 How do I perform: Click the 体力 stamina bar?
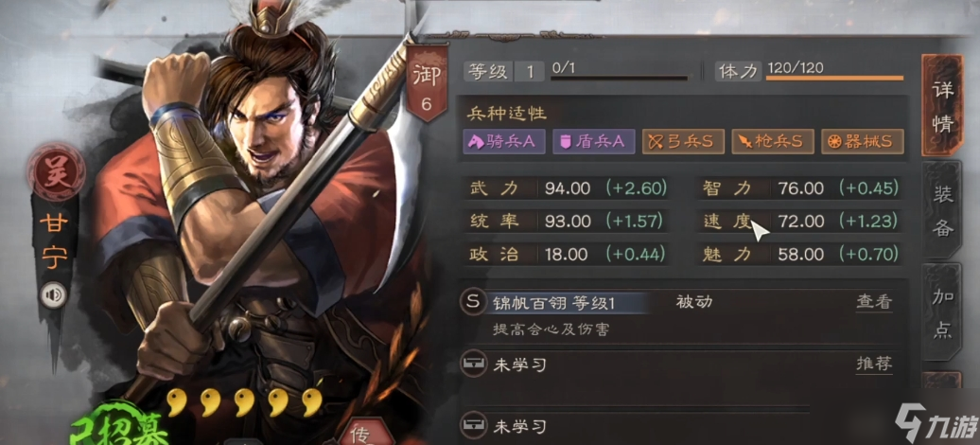(x=834, y=78)
